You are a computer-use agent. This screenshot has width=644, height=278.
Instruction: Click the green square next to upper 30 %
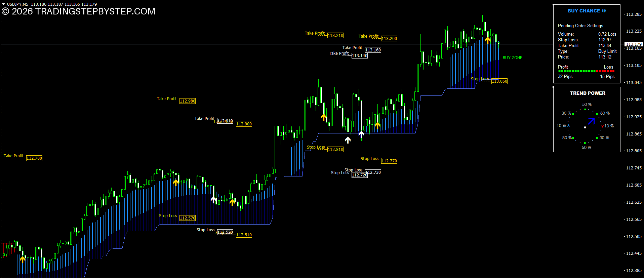[573, 114]
